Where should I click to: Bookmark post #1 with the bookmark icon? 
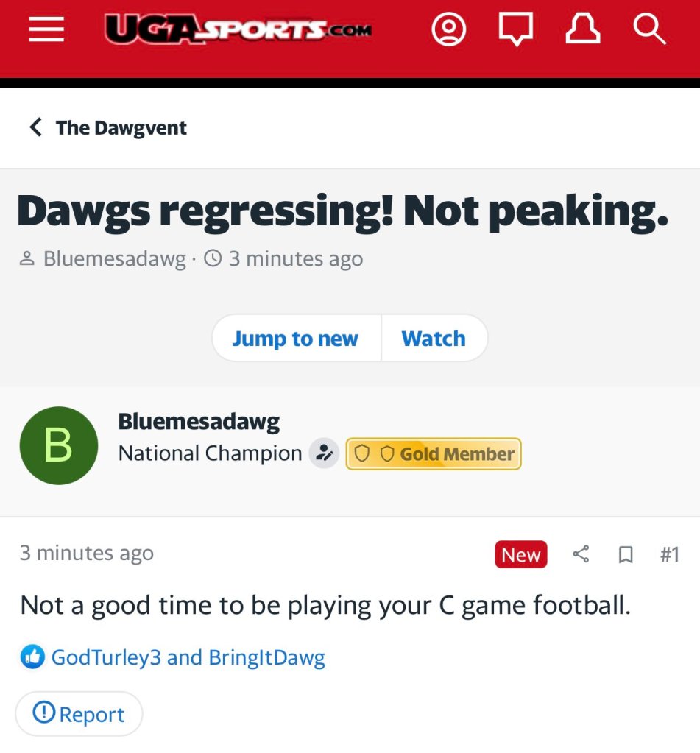tap(626, 554)
